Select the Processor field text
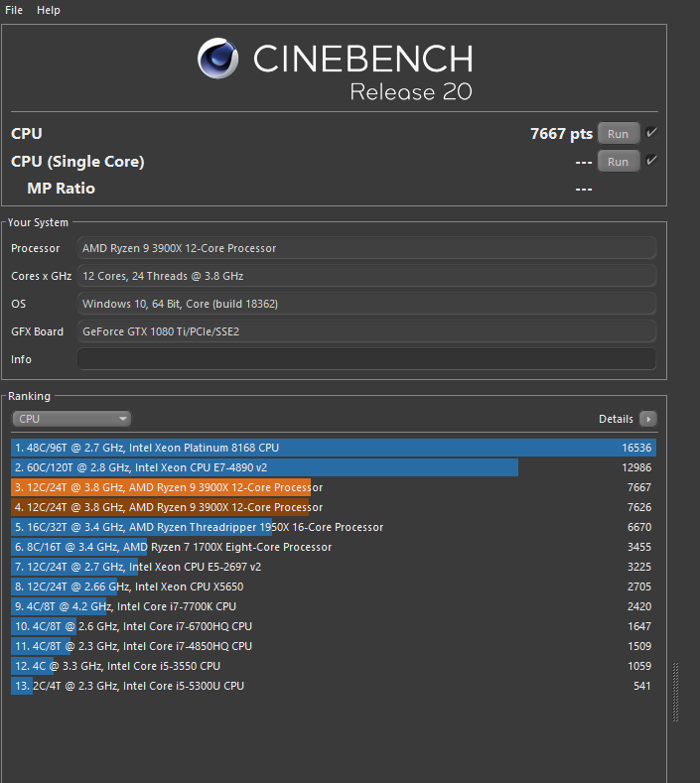 coord(366,248)
